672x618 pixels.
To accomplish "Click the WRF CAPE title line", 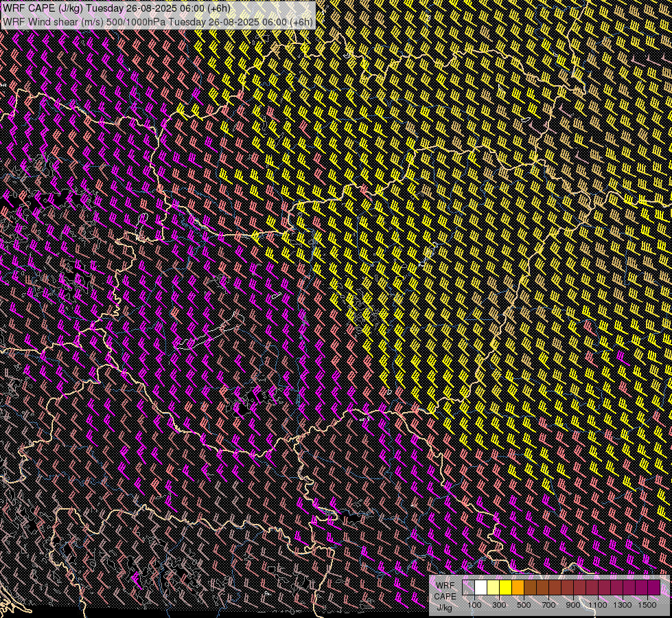I will click(x=117, y=8).
